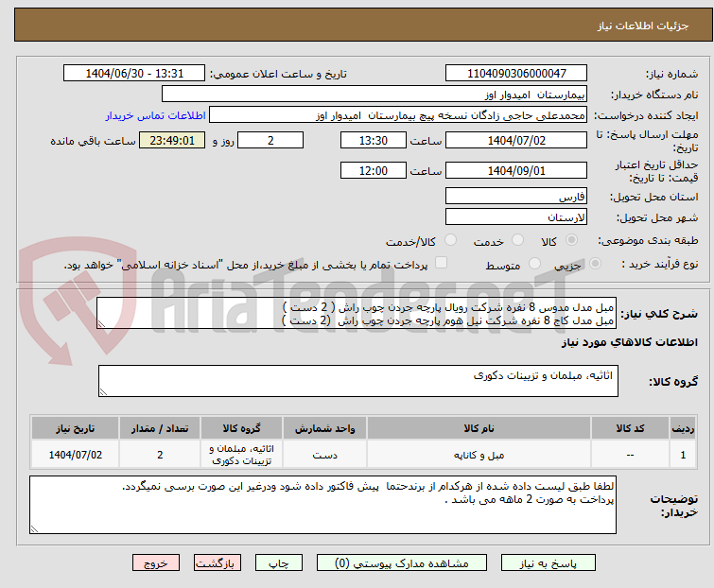Viewport: 714px width, 588px height.
Task: Click the چاپ print button
Action: click(x=279, y=563)
